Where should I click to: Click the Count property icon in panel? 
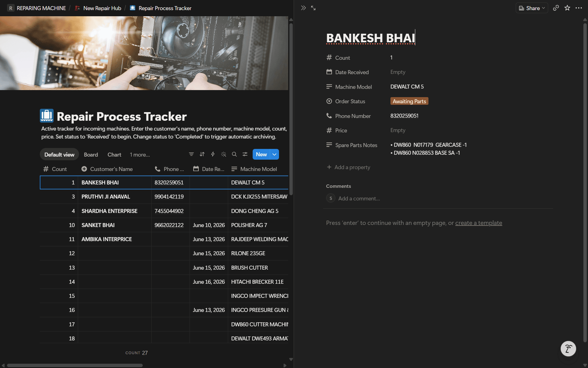tap(329, 58)
